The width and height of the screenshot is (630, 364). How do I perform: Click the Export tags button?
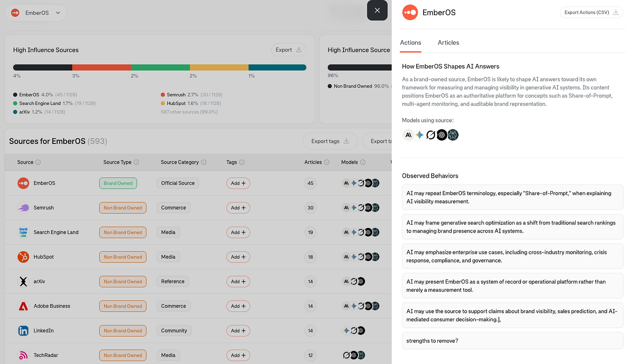pyautogui.click(x=330, y=141)
